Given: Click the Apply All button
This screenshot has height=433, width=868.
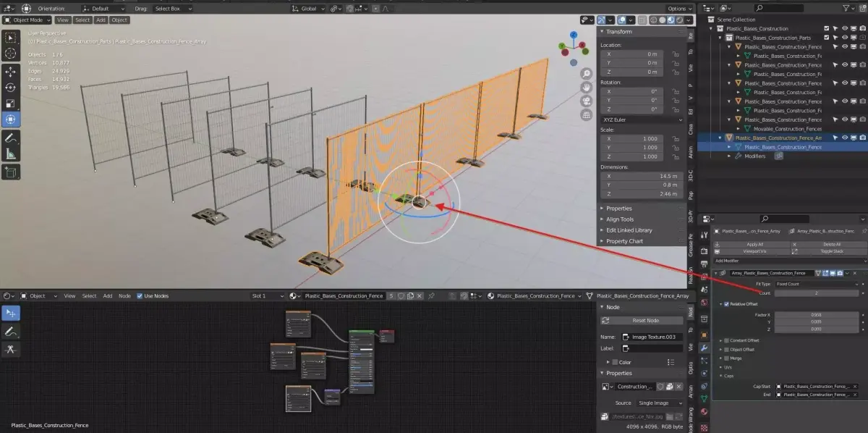Looking at the screenshot, I should click(753, 245).
